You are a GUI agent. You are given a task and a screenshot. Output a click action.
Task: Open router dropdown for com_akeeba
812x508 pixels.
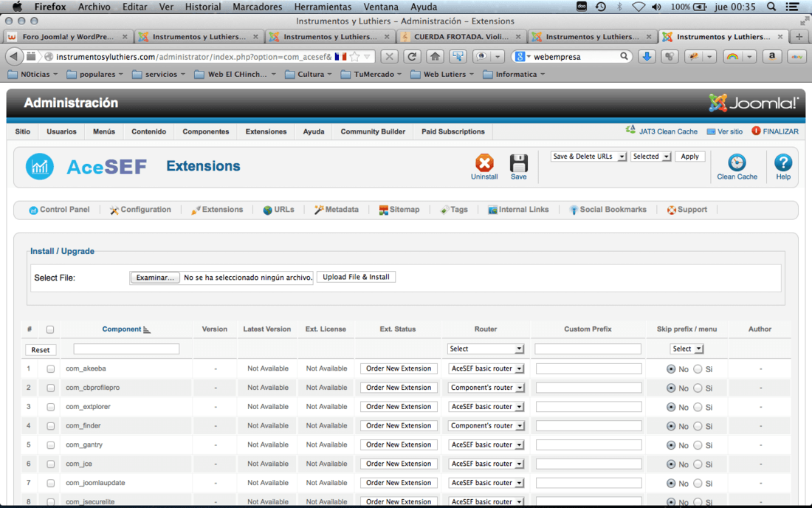click(486, 368)
